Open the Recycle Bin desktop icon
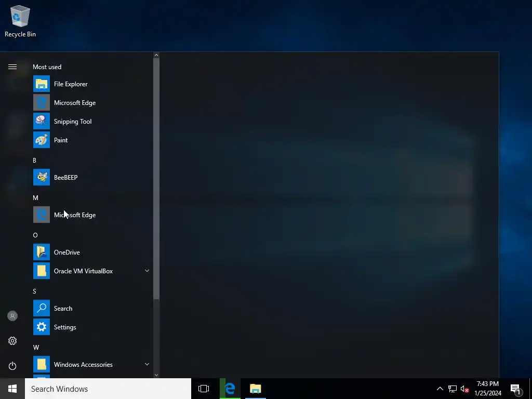This screenshot has height=399, width=532. click(20, 21)
